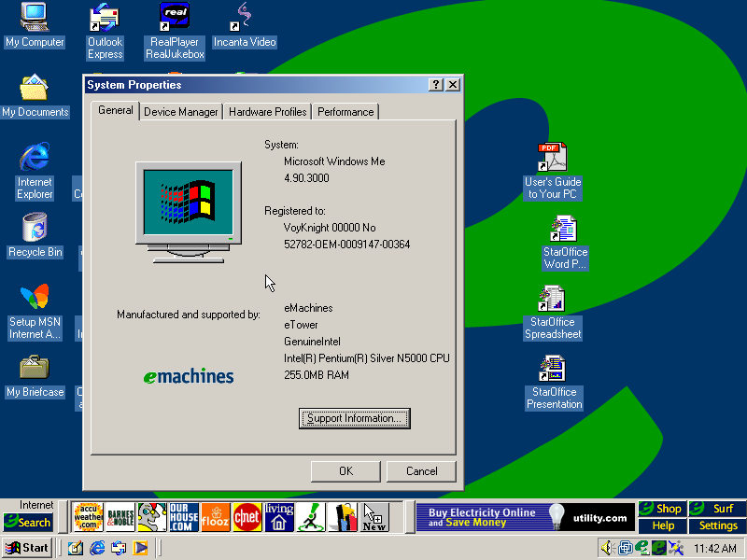The image size is (747, 560).
Task: Launch RealPlayer RealJukebox shortcut
Action: [175, 19]
